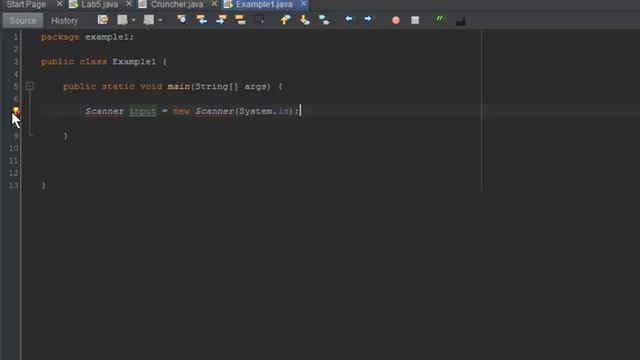640x360 pixels.
Task: Click the Cruncher.java file icon in tab
Action: [x=142, y=4]
